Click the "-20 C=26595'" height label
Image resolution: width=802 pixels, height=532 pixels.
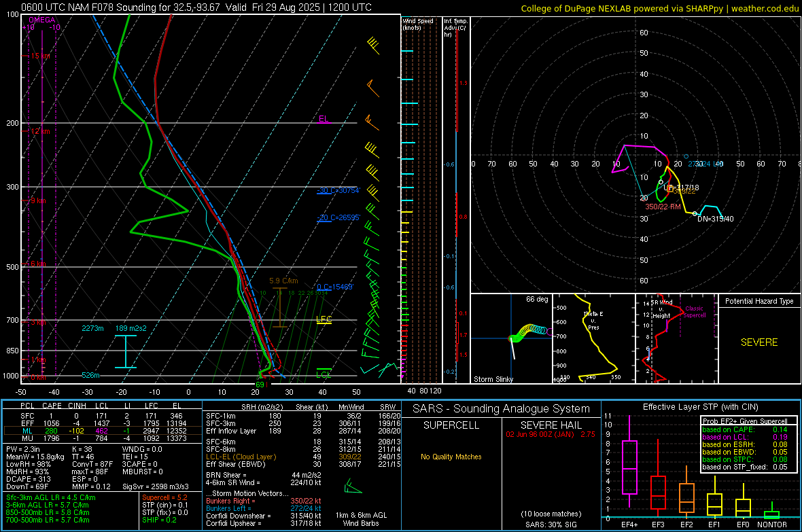[x=338, y=217]
